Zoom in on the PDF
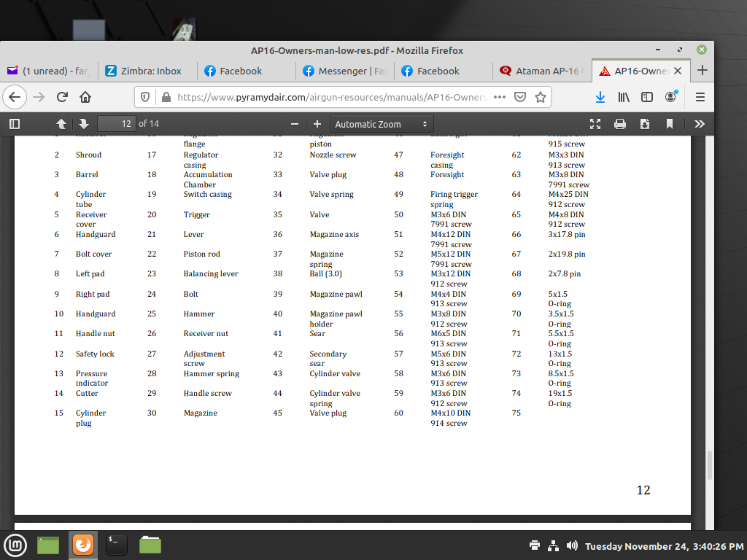The width and height of the screenshot is (747, 560). 317,124
